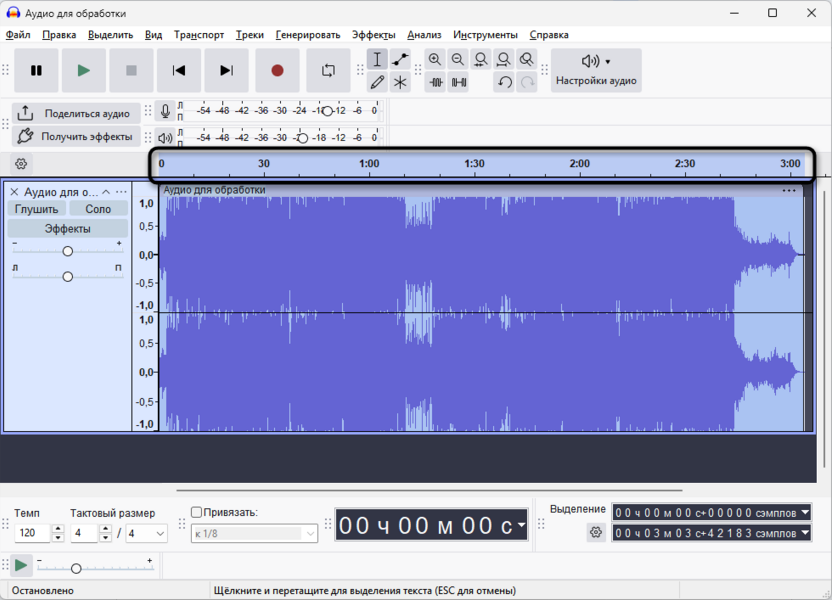Select the Multi-tool asterisk icon
The width and height of the screenshot is (832, 600).
(x=400, y=82)
